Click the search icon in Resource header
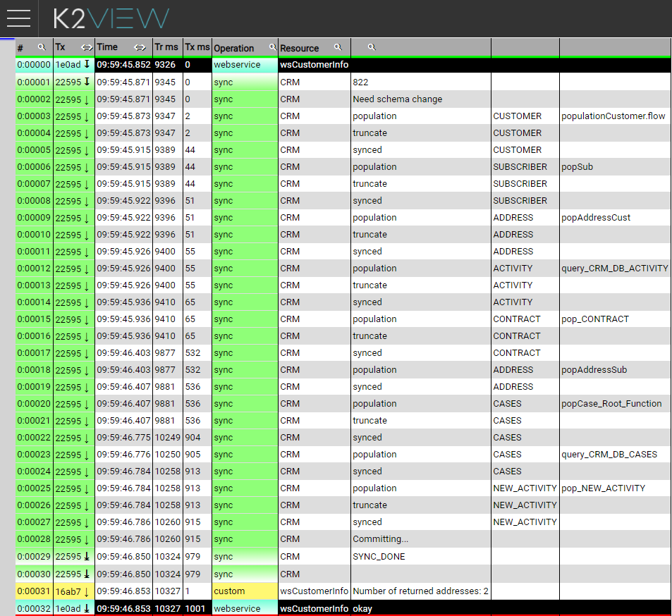This screenshot has height=616, width=672. pyautogui.click(x=338, y=47)
